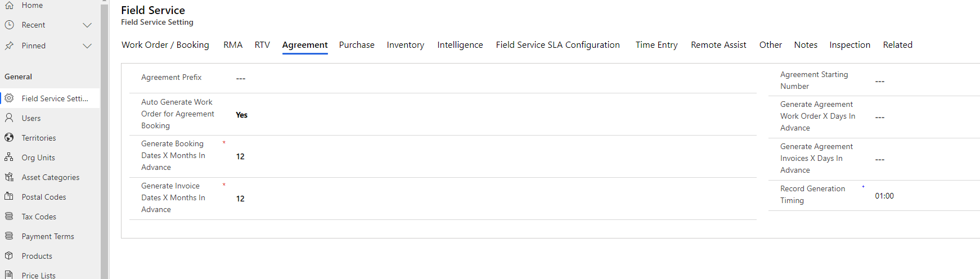
Task: Open the Users icon in navigation
Action: point(9,118)
